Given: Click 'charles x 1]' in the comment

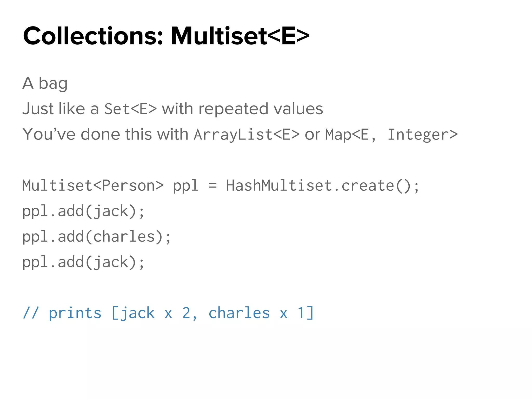Looking at the screenshot, I should coord(261,313).
